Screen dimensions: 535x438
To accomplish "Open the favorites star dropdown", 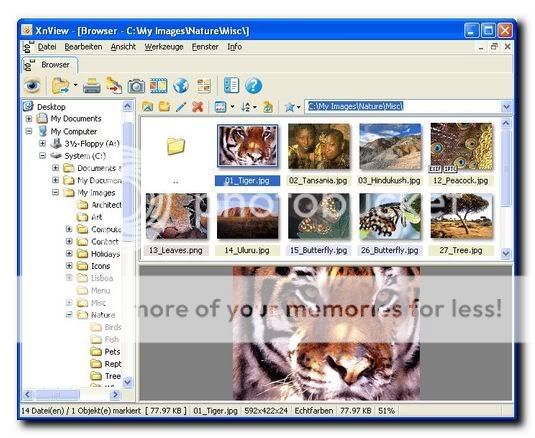I will click(292, 107).
